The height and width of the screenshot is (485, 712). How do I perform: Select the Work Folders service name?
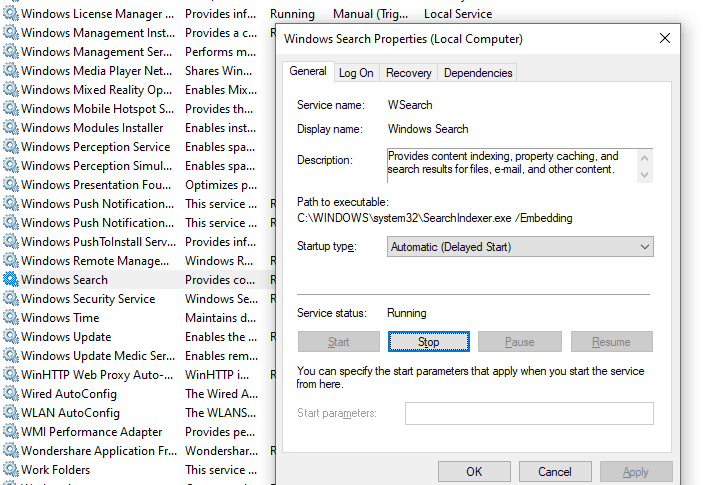coord(55,470)
